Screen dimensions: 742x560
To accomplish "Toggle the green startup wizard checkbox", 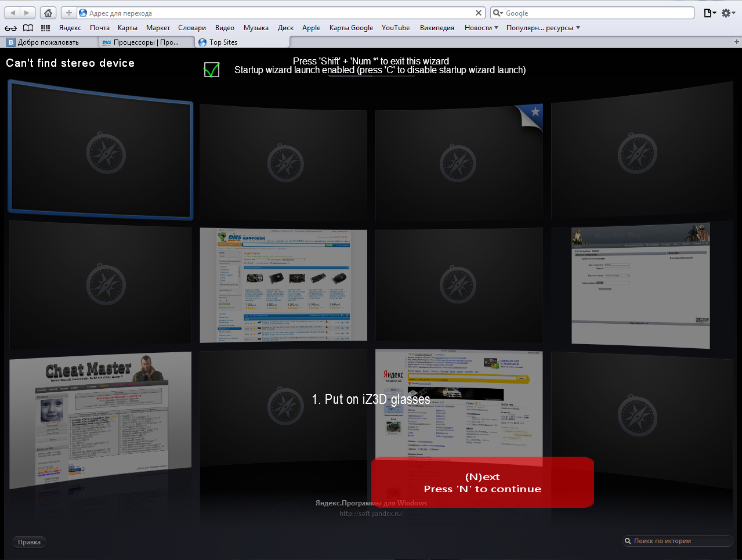I will coord(212,70).
